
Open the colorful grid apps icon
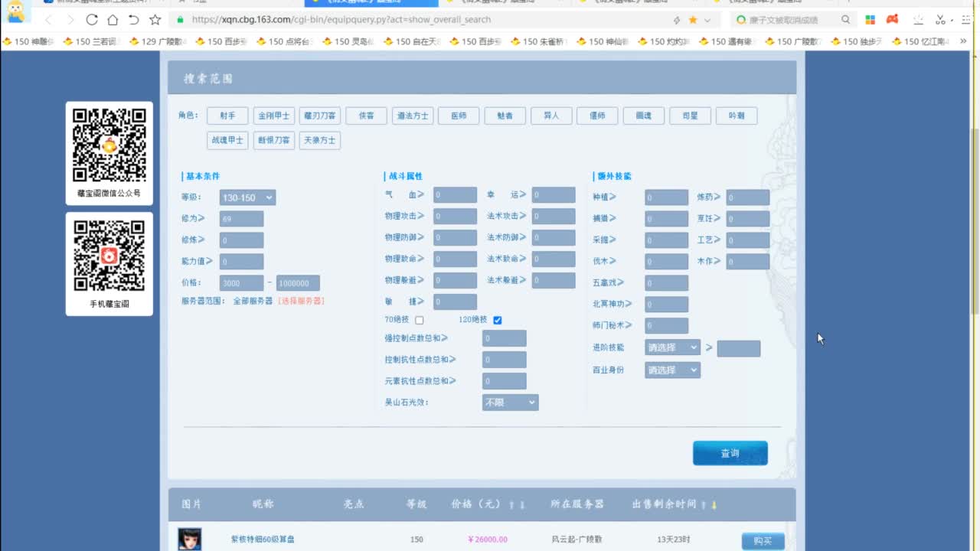click(x=871, y=20)
